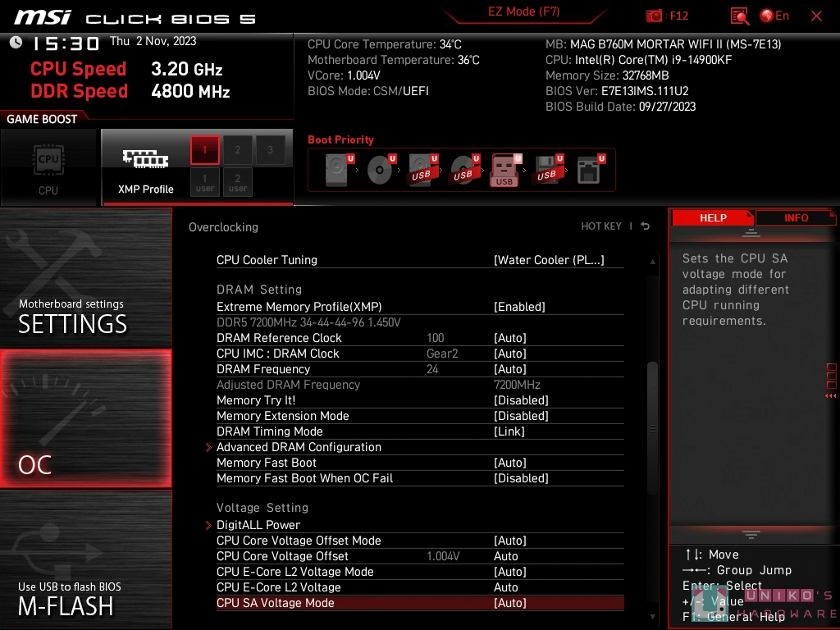Open DRAM Reference Clock Auto option
The height and width of the screenshot is (630, 840).
tap(510, 337)
